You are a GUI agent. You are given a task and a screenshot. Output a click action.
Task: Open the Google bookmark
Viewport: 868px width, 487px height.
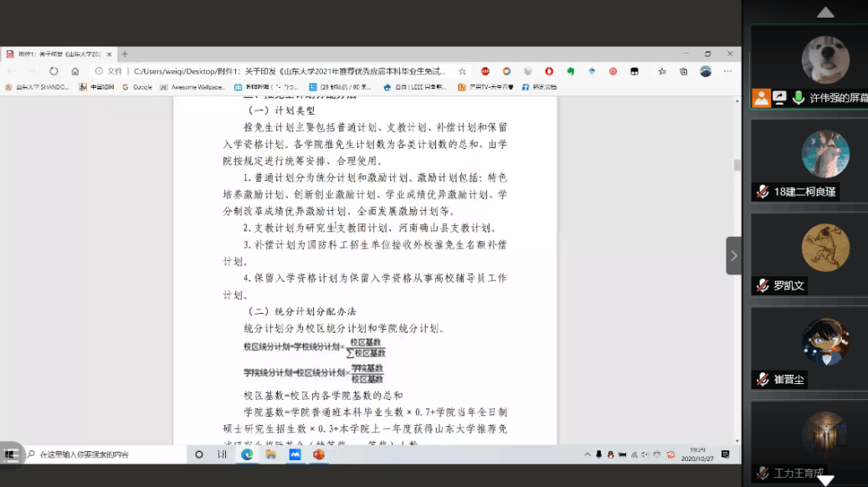coord(137,87)
